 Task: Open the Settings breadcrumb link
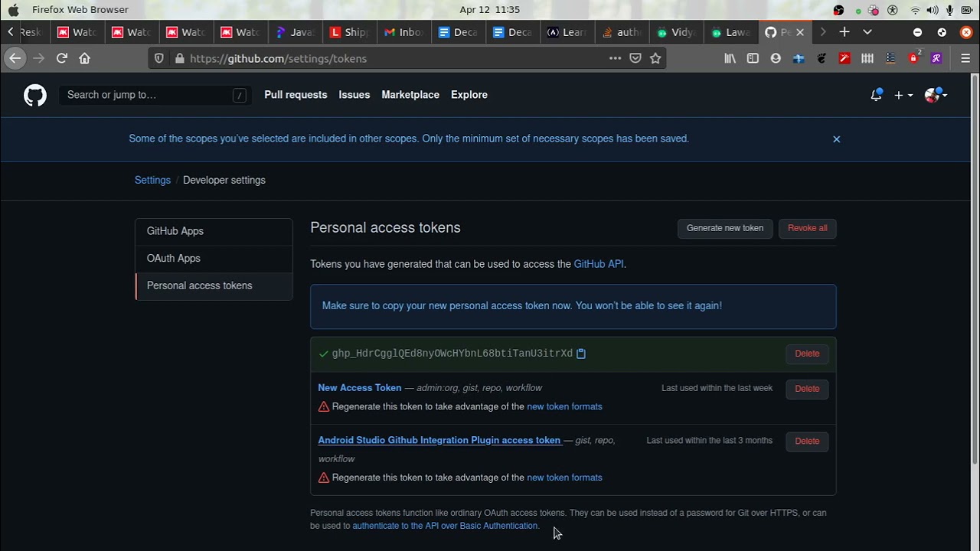point(152,180)
